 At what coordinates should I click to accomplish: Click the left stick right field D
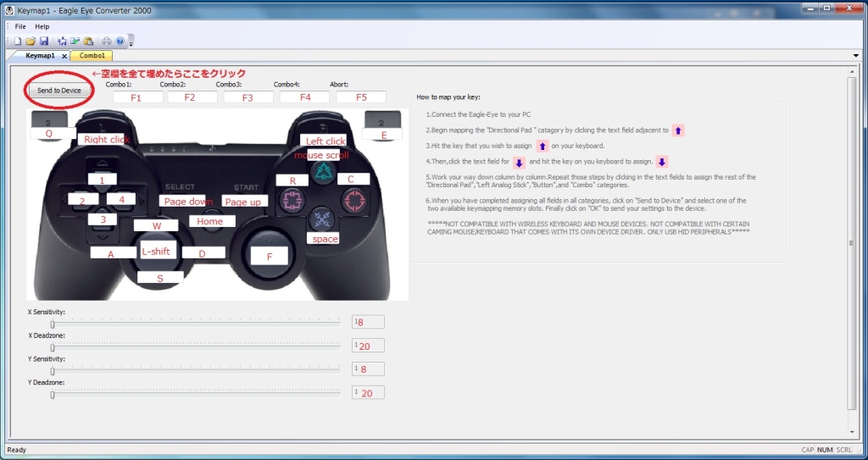click(203, 253)
